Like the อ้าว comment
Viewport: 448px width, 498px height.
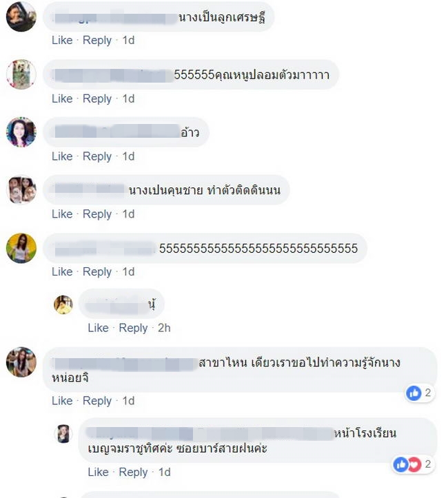click(62, 156)
